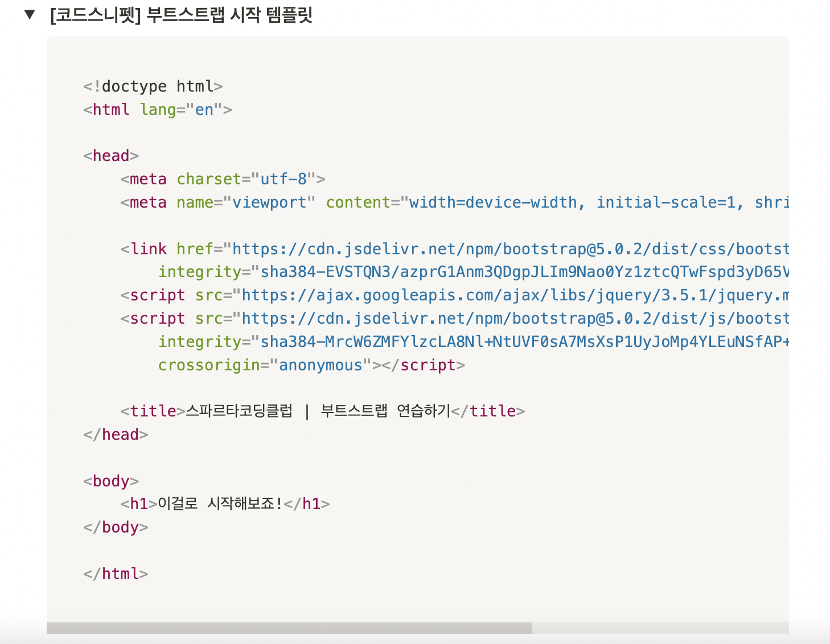Click the integrity sha384-MrcW6ZMFY line
The image size is (830, 644).
pos(474,342)
